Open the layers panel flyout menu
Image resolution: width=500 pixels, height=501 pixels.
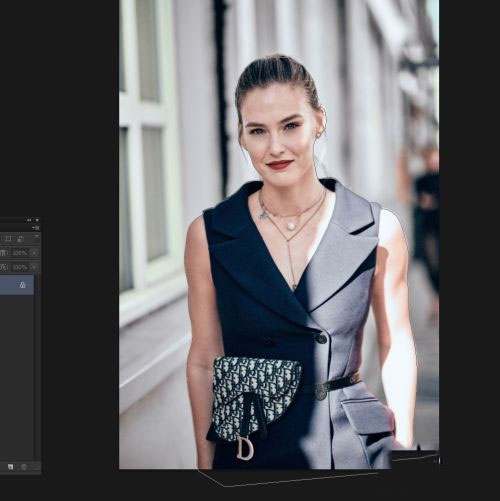36,228
